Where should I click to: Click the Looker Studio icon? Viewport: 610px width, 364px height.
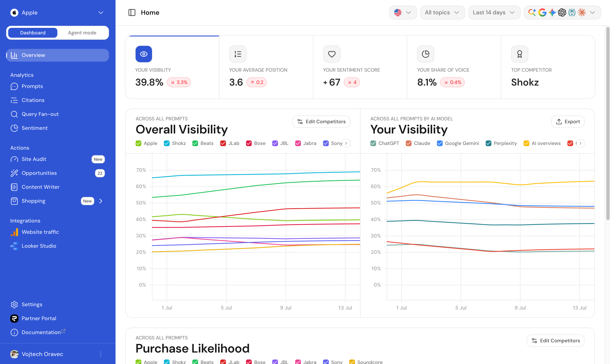pyautogui.click(x=14, y=246)
